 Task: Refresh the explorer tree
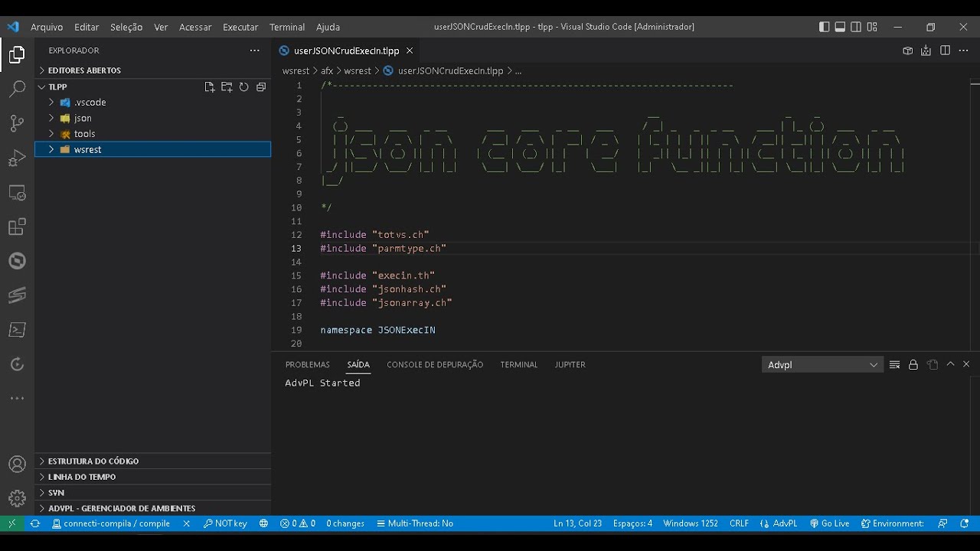[x=243, y=87]
